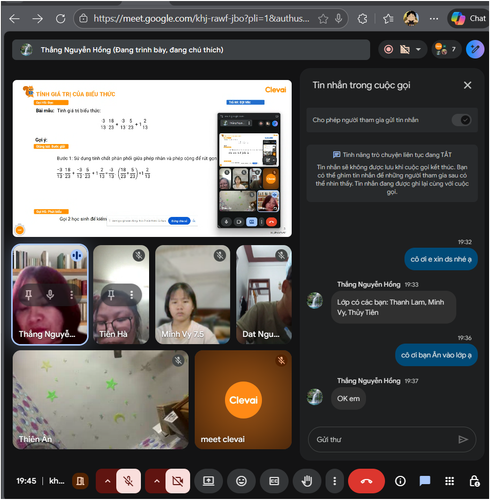Unmute the microphone button
This screenshot has width=490, height=500.
point(128,481)
